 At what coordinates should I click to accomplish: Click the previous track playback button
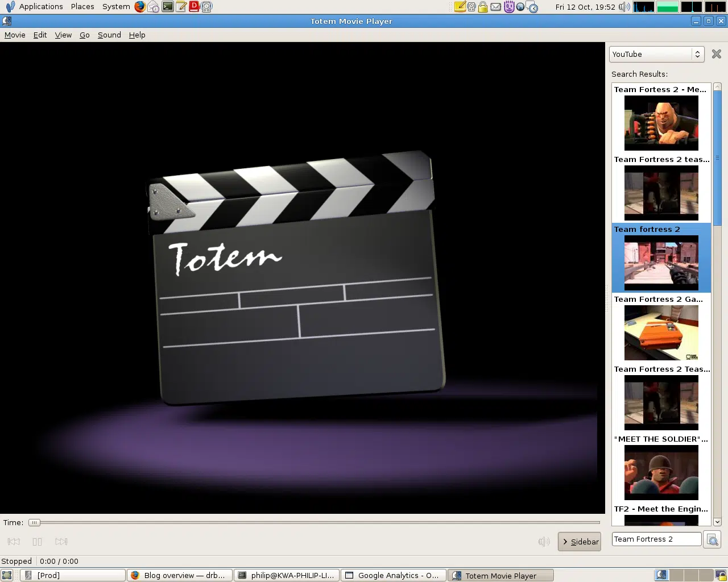[x=14, y=542]
